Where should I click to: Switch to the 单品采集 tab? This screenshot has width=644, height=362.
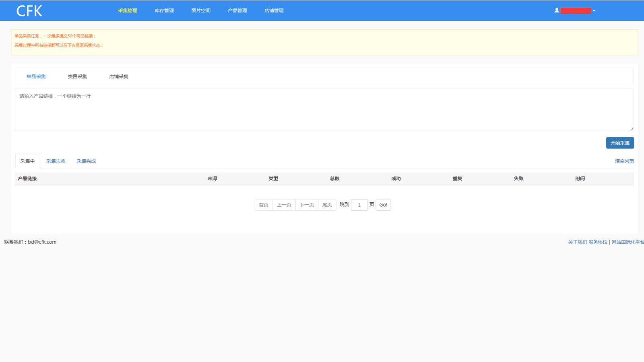click(x=36, y=76)
